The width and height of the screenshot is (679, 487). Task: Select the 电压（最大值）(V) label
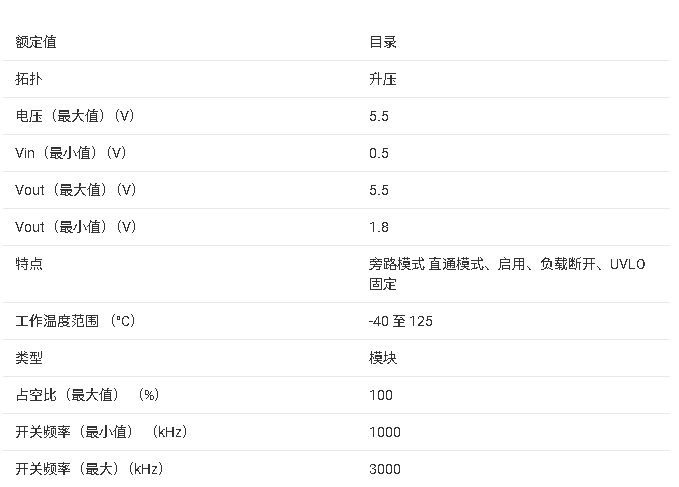[75, 116]
